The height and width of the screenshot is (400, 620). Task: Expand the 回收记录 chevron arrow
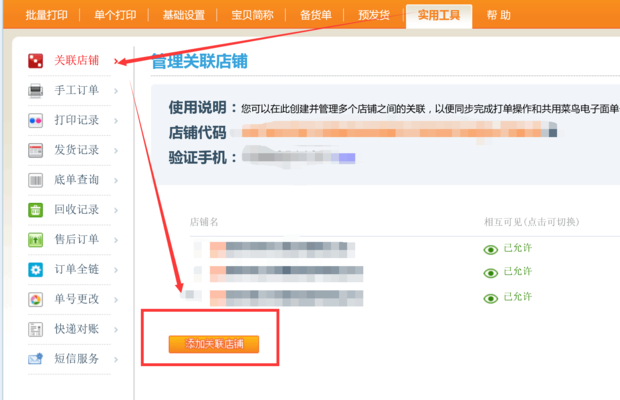pyautogui.click(x=116, y=210)
